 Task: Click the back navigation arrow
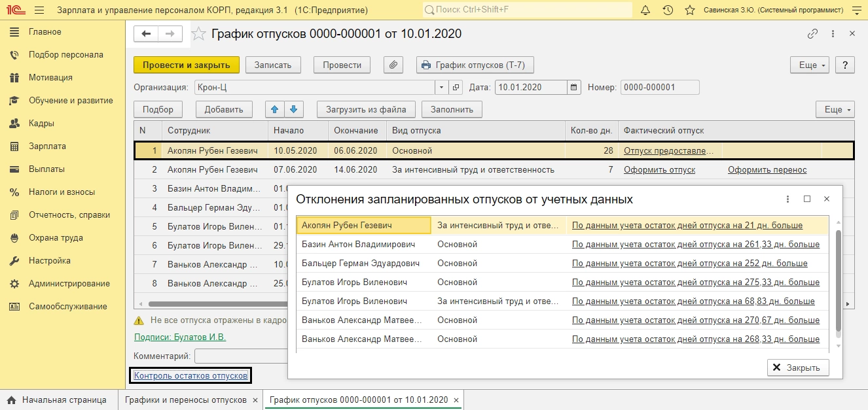click(146, 34)
